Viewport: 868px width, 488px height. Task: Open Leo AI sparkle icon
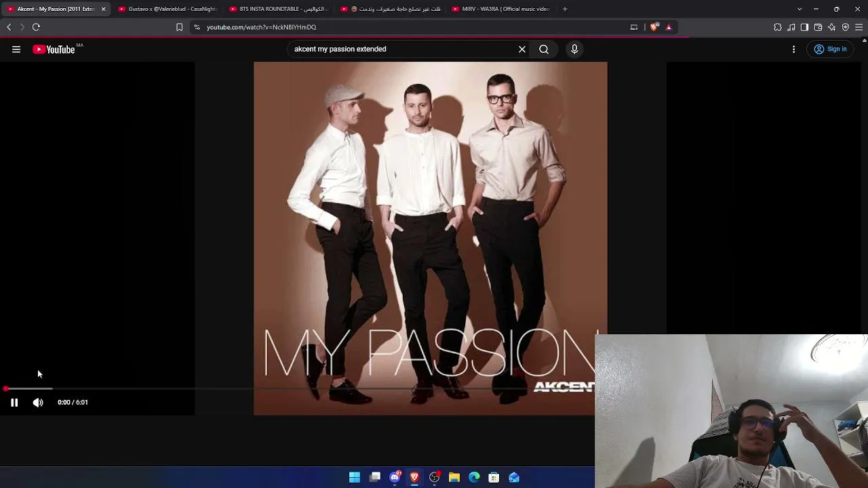pyautogui.click(x=832, y=27)
